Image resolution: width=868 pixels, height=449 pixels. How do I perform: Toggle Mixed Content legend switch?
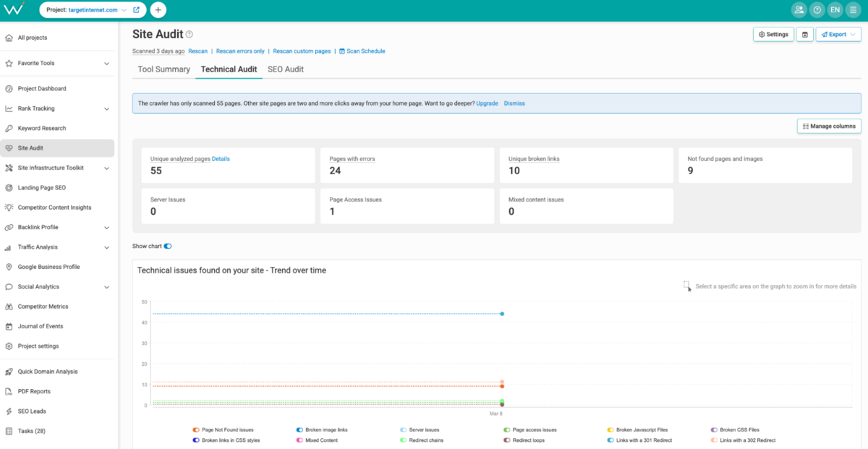coord(299,440)
